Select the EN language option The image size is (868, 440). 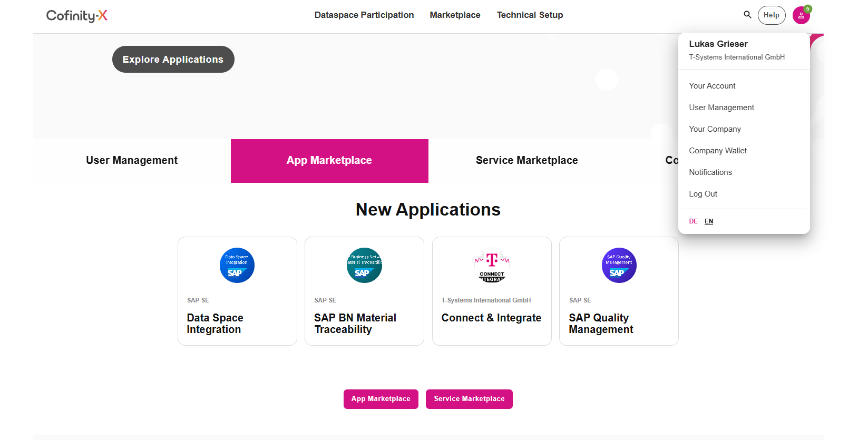point(709,221)
